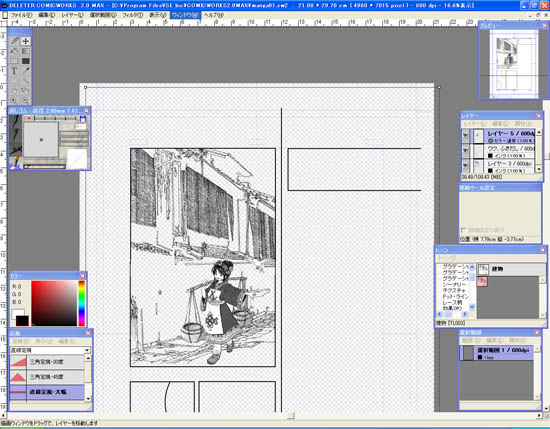Select the zoom-out magnifier tool
Screen dimensions: 550x429
click(26, 100)
